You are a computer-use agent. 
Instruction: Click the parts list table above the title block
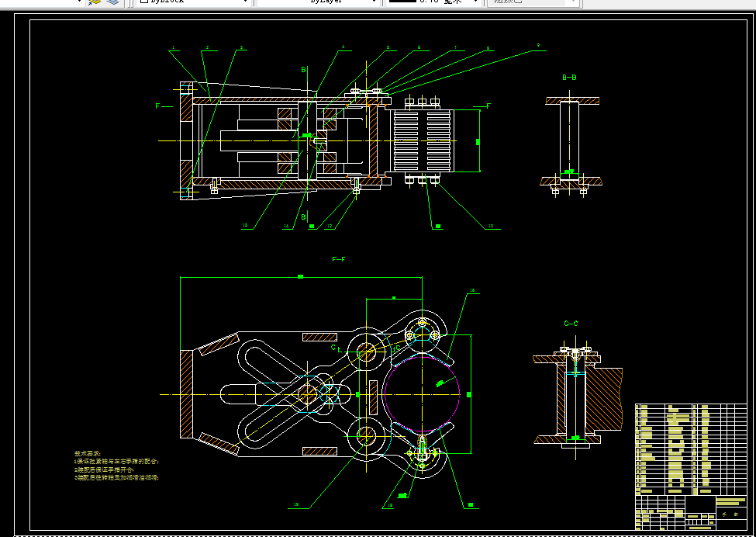690,449
